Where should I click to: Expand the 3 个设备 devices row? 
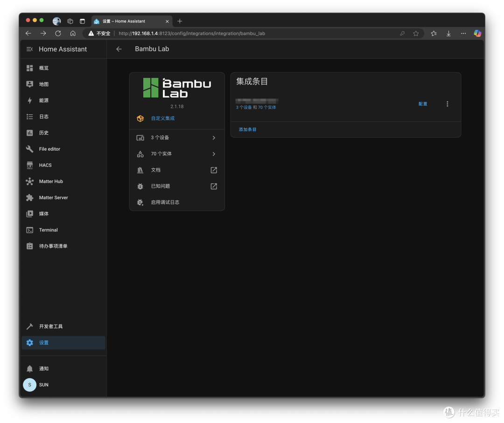(x=177, y=138)
